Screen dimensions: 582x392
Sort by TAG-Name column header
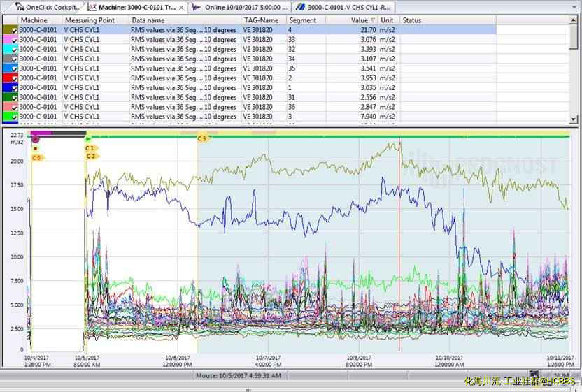[264, 20]
